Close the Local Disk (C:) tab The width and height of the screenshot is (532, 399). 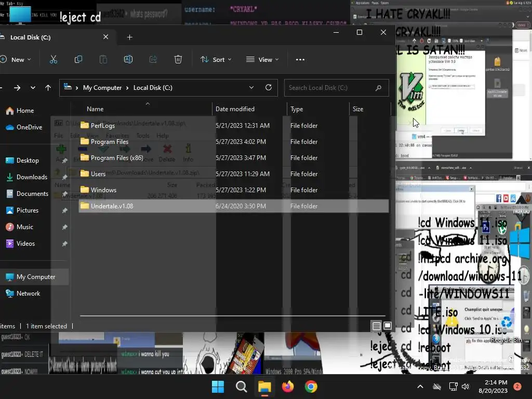(x=106, y=37)
